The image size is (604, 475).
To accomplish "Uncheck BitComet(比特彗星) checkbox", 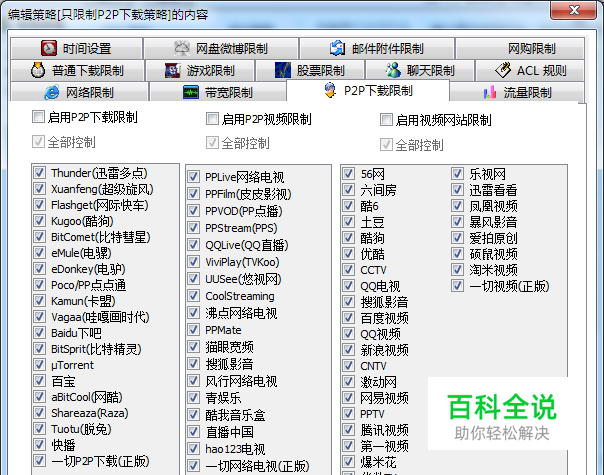I will 39,236.
